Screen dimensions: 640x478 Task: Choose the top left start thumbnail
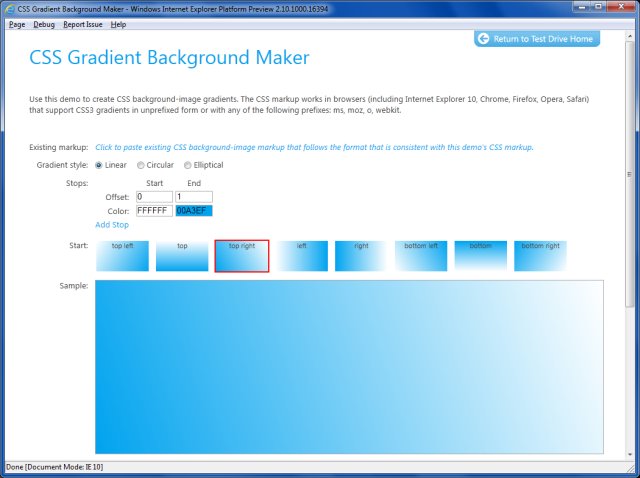pos(122,256)
